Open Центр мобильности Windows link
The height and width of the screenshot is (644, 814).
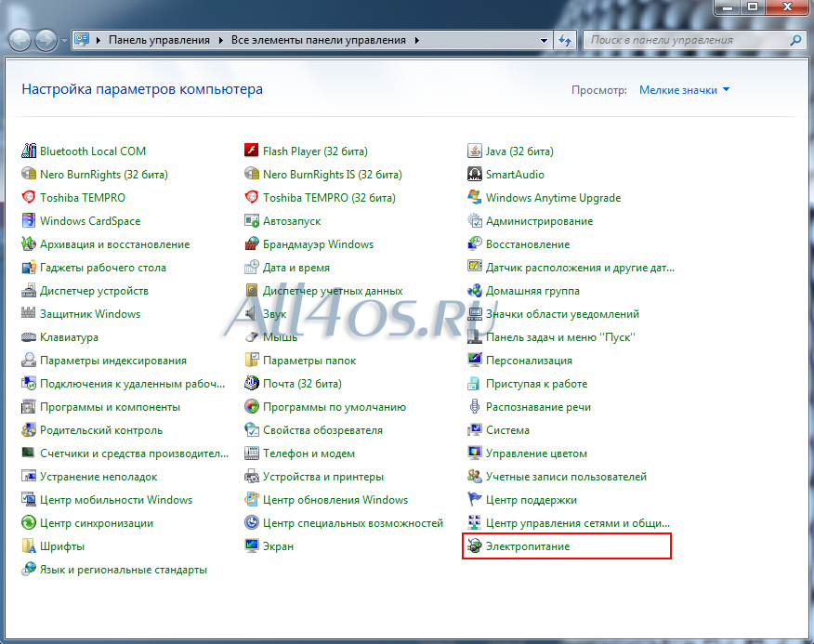point(116,500)
